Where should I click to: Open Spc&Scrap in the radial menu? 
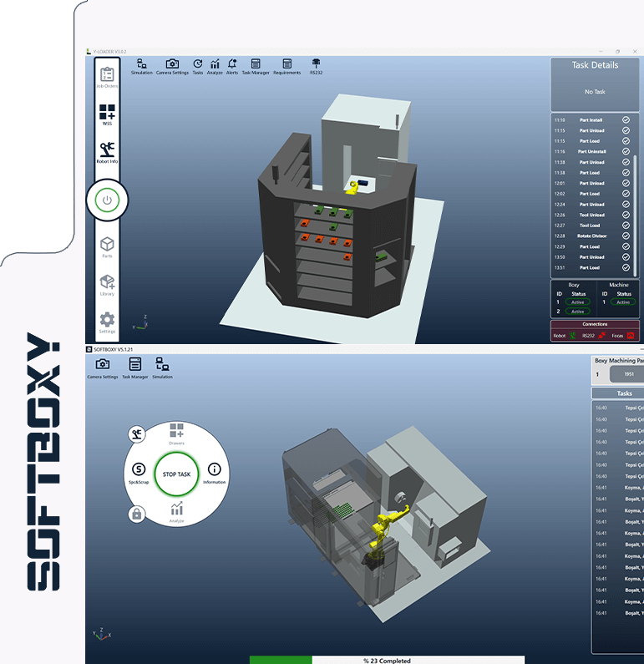(x=139, y=471)
